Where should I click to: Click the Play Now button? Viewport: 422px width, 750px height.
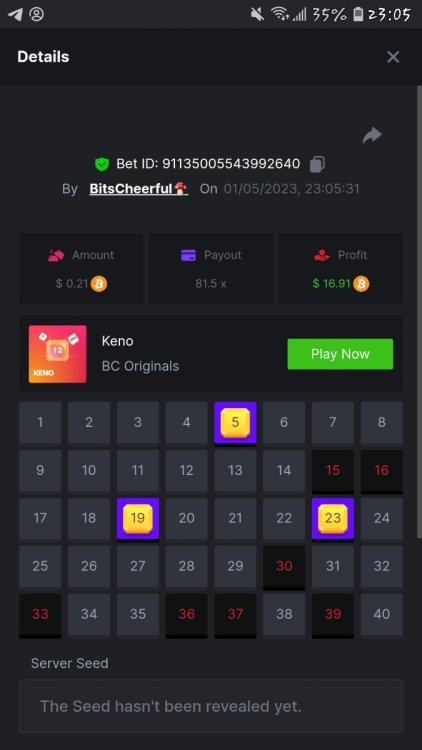click(340, 354)
